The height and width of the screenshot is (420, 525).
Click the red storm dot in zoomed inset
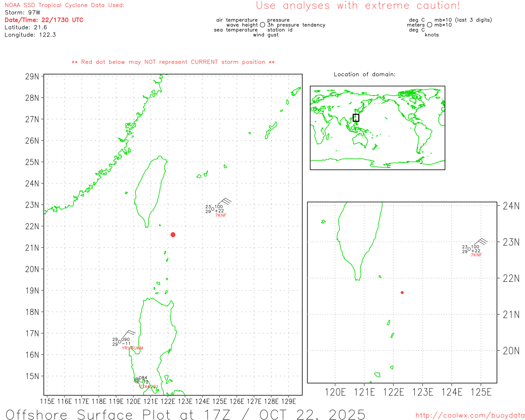[x=402, y=292]
